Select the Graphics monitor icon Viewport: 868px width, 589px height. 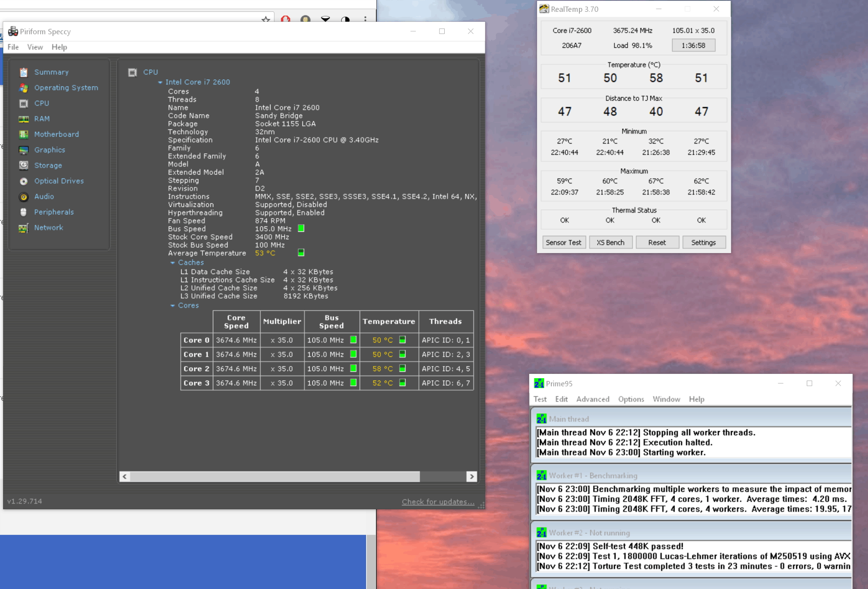[24, 150]
